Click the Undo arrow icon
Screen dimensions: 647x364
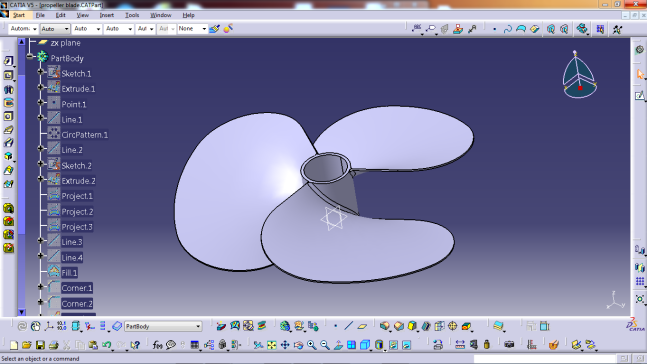[x=106, y=345]
